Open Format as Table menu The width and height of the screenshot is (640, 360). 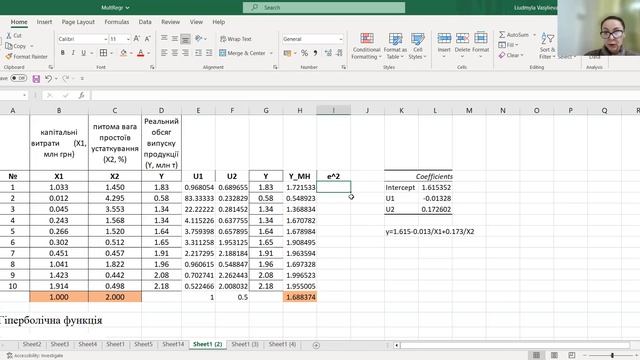pos(395,46)
